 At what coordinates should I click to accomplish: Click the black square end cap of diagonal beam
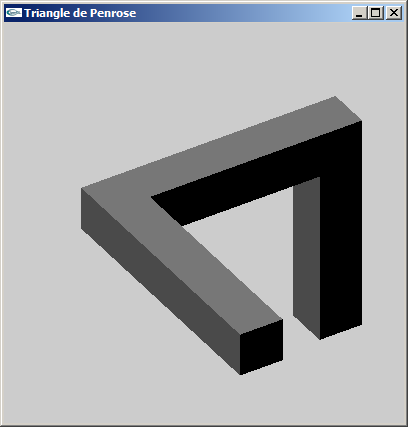coord(261,347)
